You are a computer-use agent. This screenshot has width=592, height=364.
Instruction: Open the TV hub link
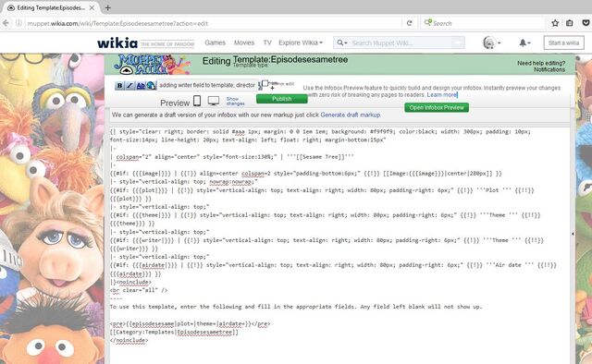(267, 42)
